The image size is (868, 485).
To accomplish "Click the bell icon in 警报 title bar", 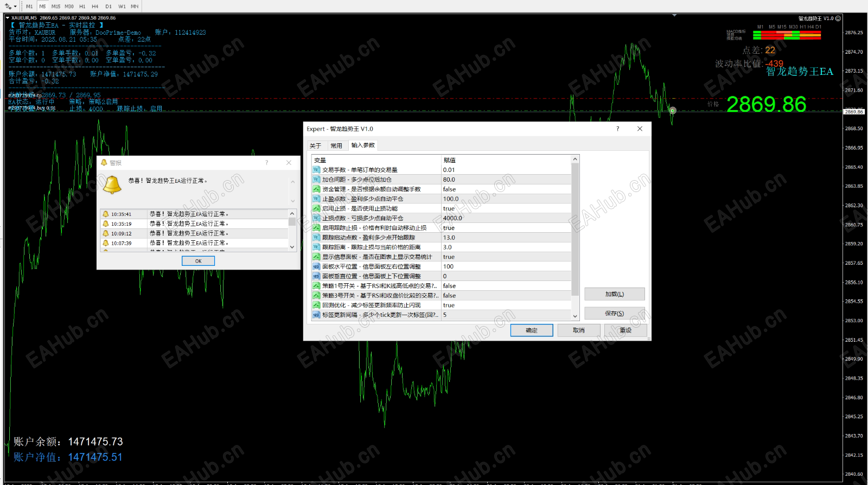I will [x=104, y=163].
